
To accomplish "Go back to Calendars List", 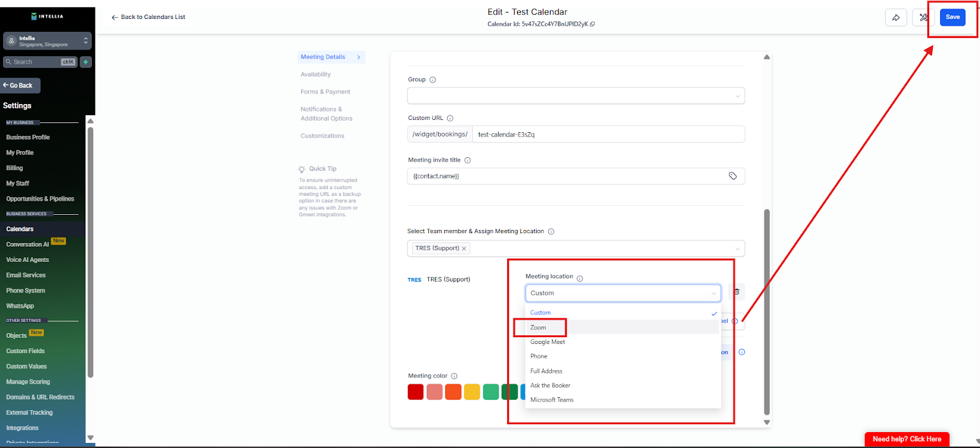I will coord(148,17).
